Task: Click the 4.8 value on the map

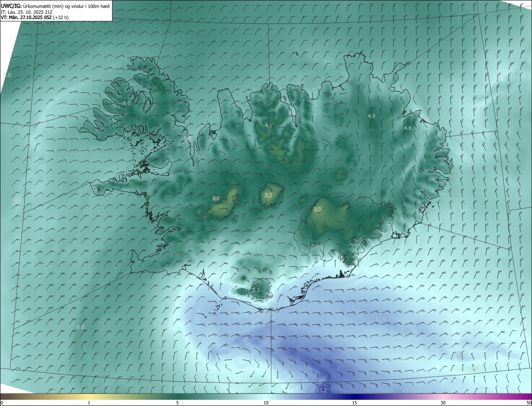Action: click(408, 128)
